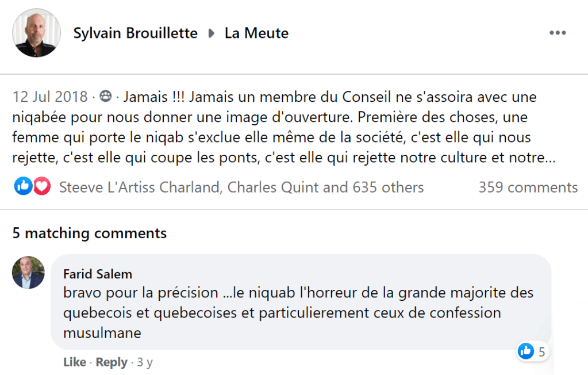Viewport: 588px width, 375px height.
Task: Open Charles Quint's profile link
Action: tap(271, 187)
